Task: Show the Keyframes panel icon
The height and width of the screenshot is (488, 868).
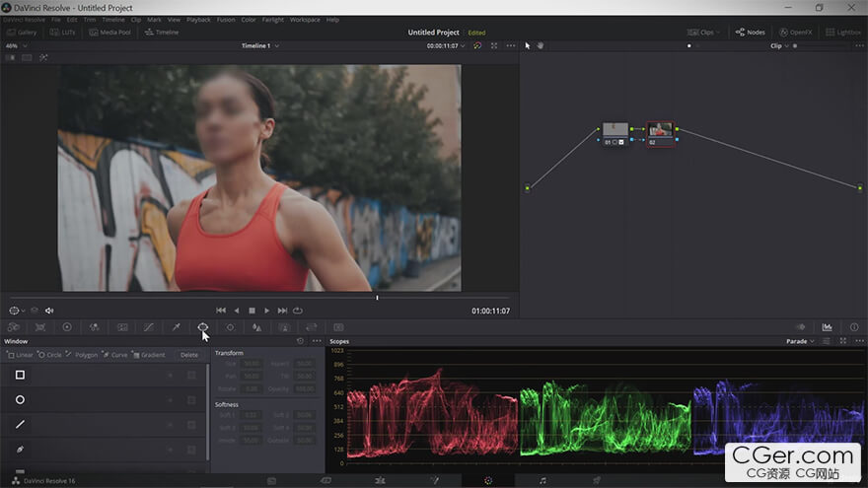Action: click(801, 327)
